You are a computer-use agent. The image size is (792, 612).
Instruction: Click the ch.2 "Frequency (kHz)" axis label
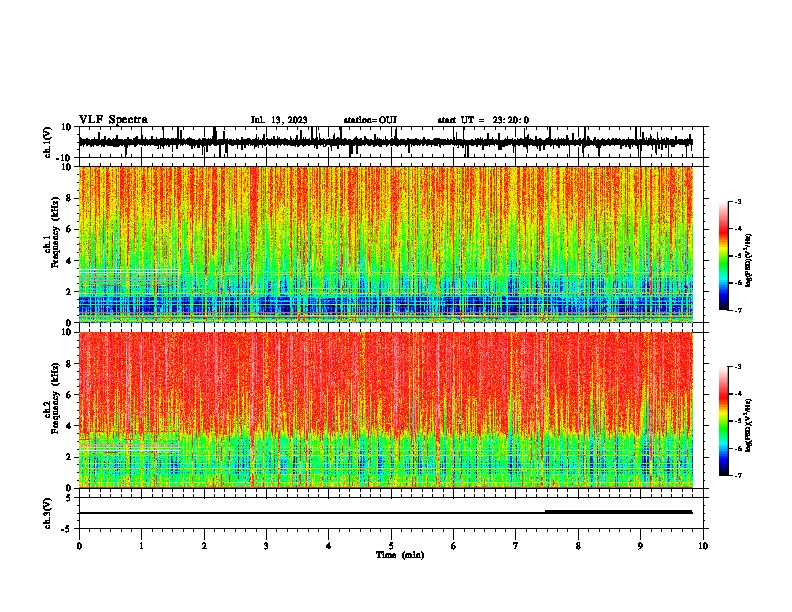point(55,398)
